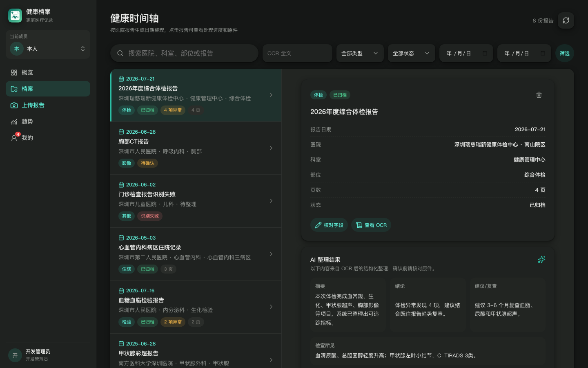Image resolution: width=588 pixels, height=368 pixels.
Task: Click the 2 项异常 tag
Action: (173, 322)
